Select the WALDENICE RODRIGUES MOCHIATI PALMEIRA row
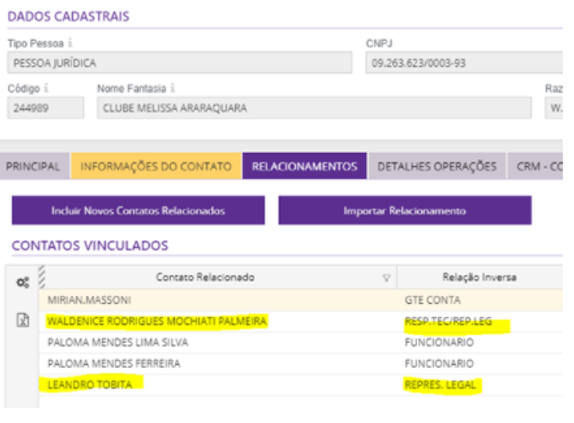Viewport: 574px width, 423px height. click(301, 321)
